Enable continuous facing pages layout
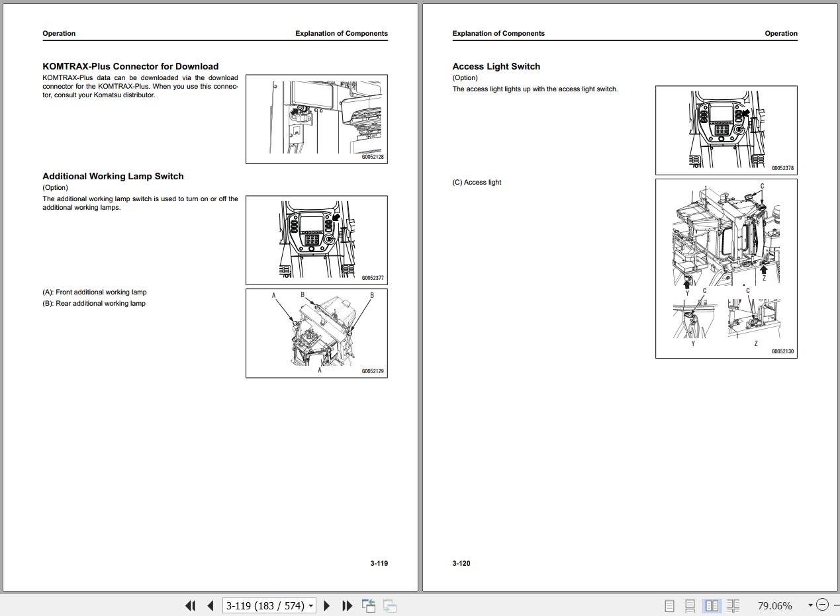The image size is (840, 616). click(x=733, y=605)
